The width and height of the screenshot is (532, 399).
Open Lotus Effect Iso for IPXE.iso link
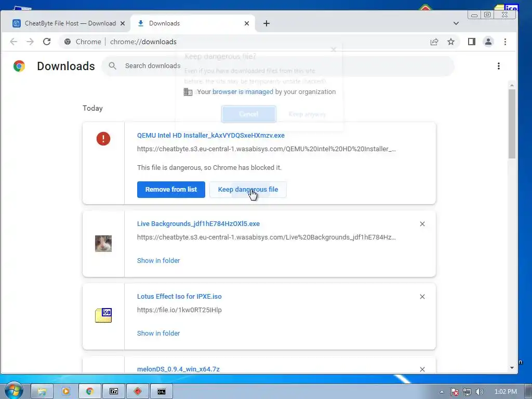(179, 297)
